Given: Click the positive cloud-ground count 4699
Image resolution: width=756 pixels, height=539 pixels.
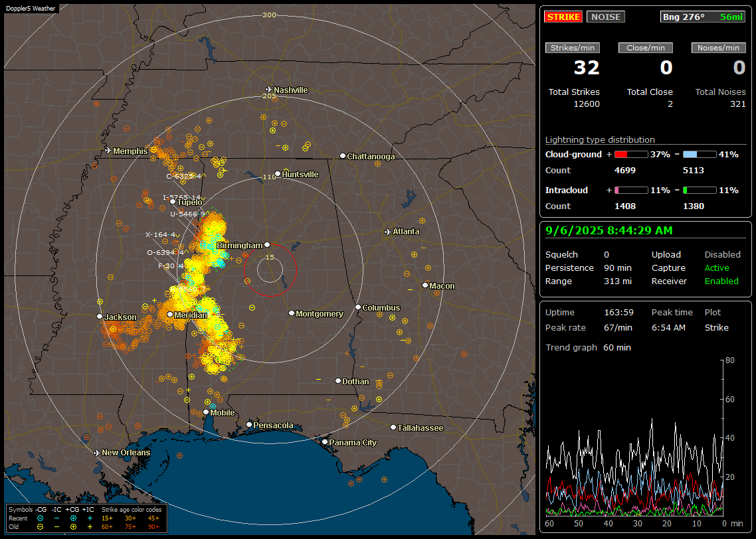Looking at the screenshot, I should point(625,171).
